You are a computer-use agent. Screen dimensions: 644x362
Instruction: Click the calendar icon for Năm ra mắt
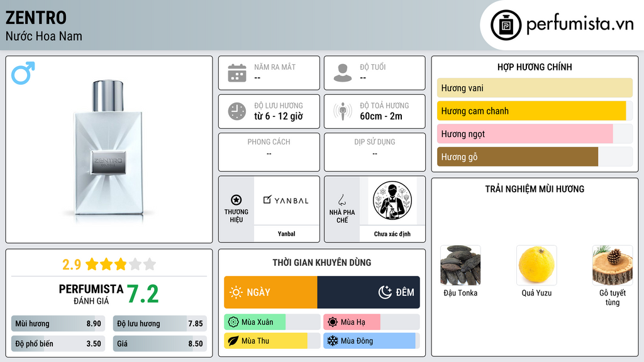[237, 73]
